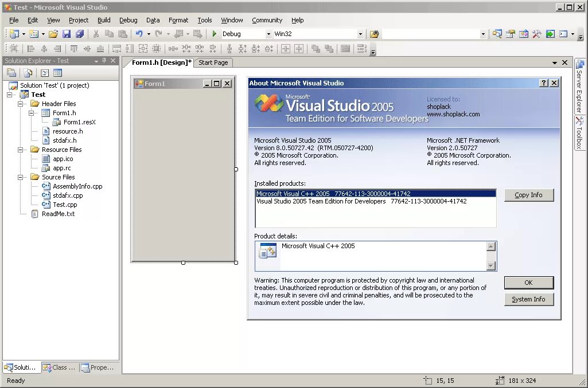Click the Copy icon in the toolbar
Viewport: 588px width, 388px height.
click(x=109, y=34)
